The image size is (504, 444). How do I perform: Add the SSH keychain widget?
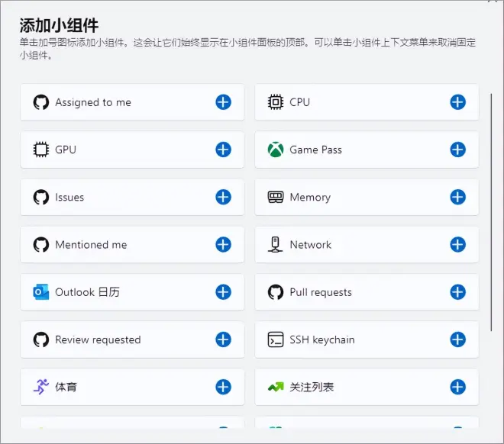tap(457, 339)
